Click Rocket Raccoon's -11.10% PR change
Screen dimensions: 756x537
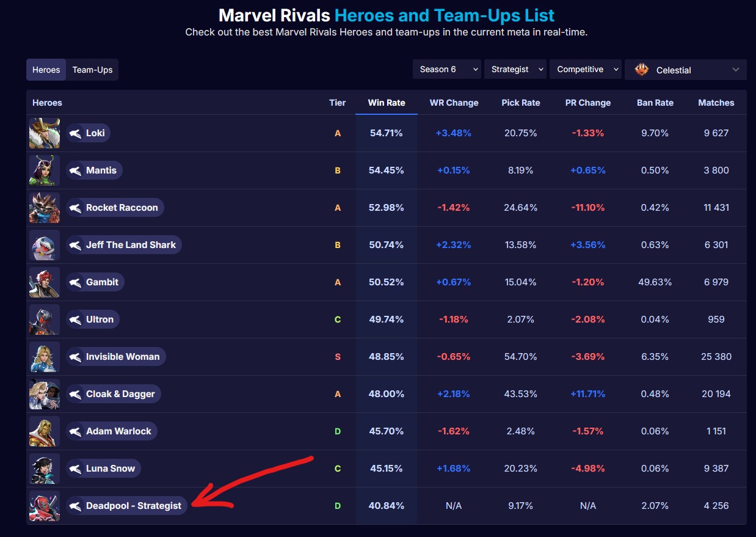tap(588, 208)
